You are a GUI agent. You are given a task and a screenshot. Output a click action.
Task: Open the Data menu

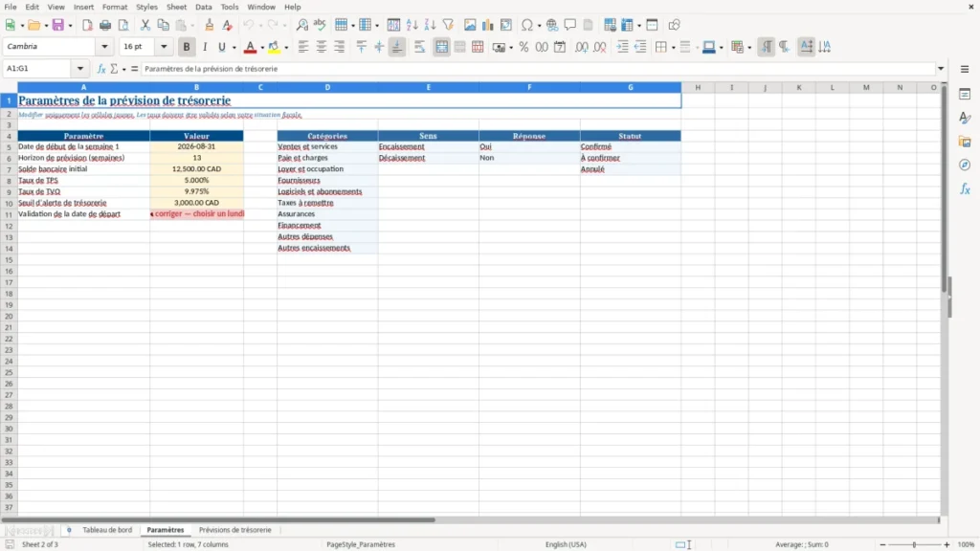(203, 7)
